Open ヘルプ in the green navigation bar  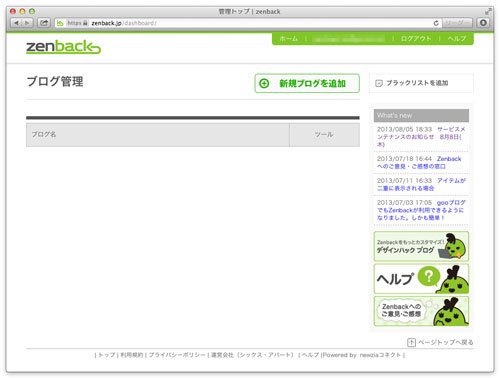456,39
